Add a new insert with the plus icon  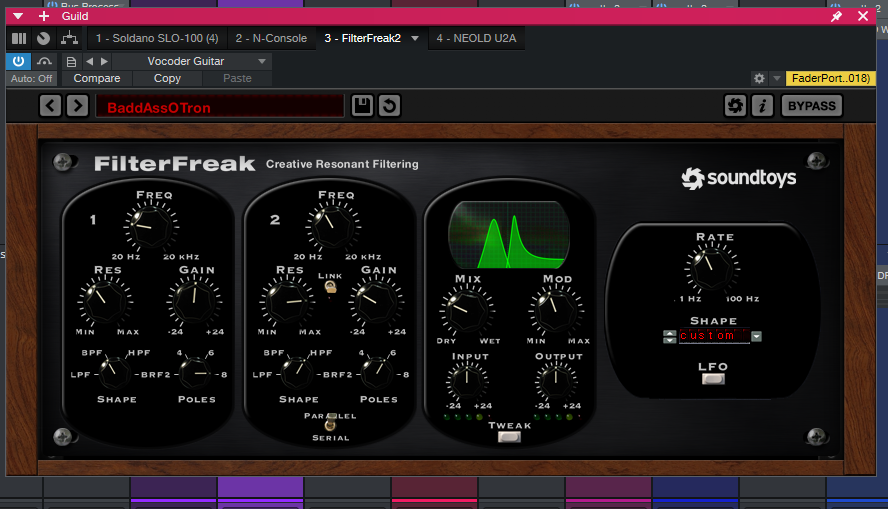pos(44,16)
